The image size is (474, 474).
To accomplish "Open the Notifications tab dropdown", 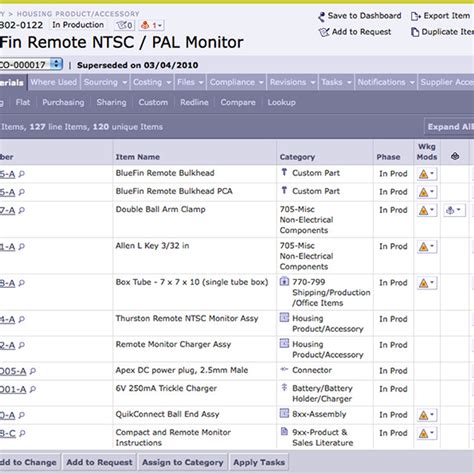I will (x=412, y=83).
